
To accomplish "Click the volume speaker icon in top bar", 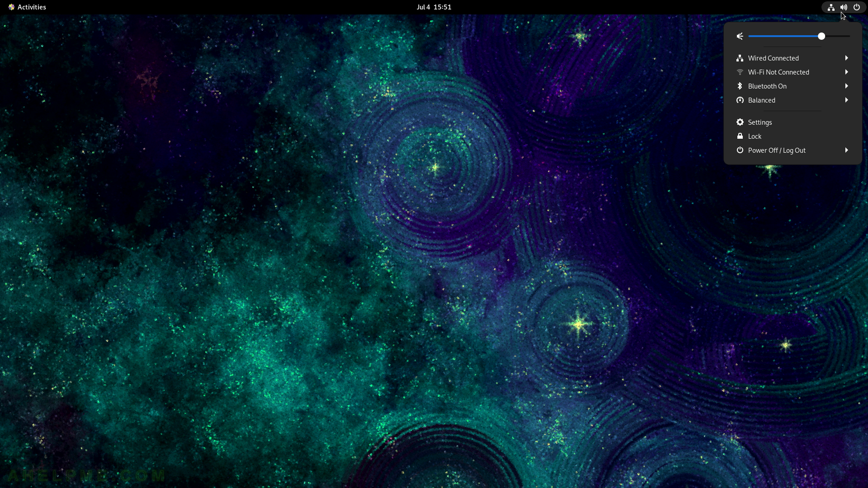I will click(844, 7).
